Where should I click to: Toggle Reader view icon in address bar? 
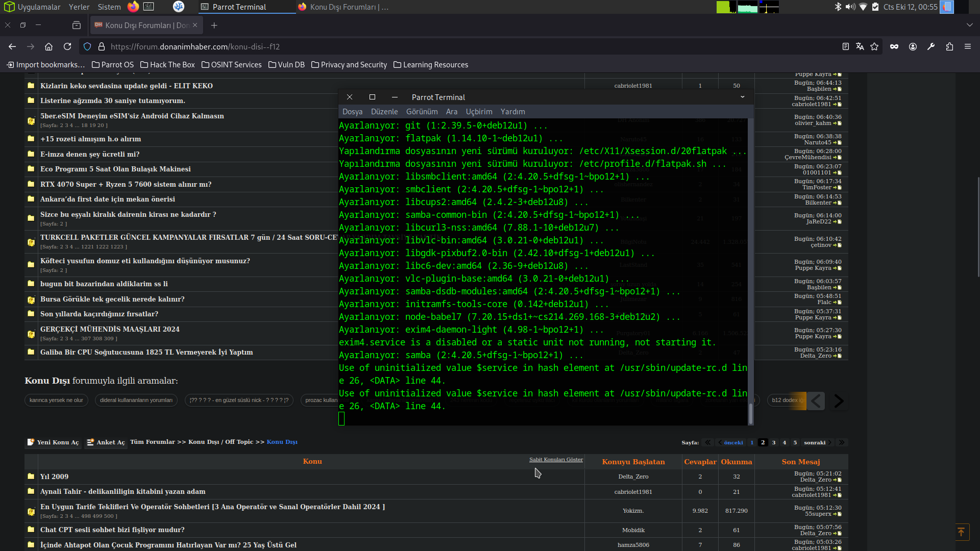pyautogui.click(x=846, y=46)
